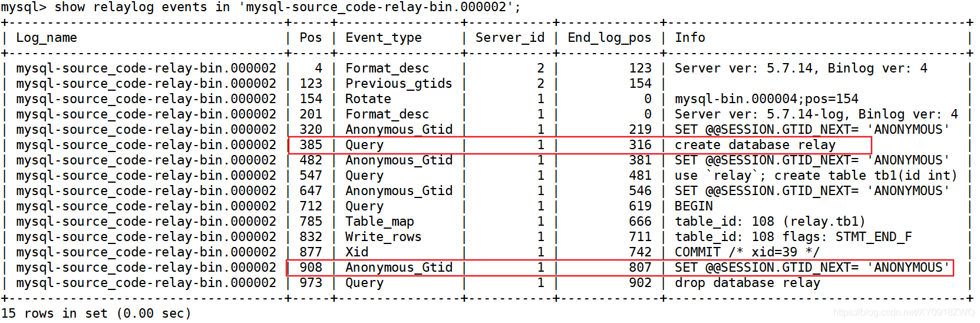Viewport: 980px width, 323px height.
Task: Click Event_type cell 'Table_map'
Action: coord(380,222)
